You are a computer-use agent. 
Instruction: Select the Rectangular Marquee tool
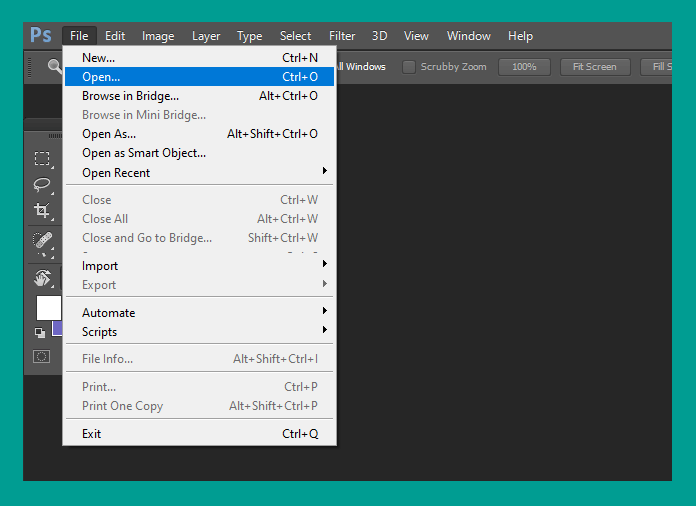pyautogui.click(x=42, y=158)
